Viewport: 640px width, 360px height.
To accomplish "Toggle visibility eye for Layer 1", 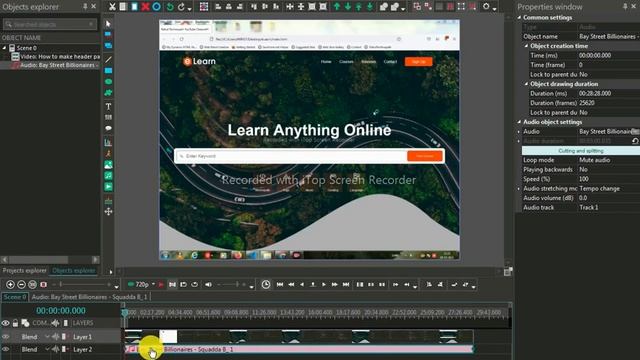I will point(6,337).
